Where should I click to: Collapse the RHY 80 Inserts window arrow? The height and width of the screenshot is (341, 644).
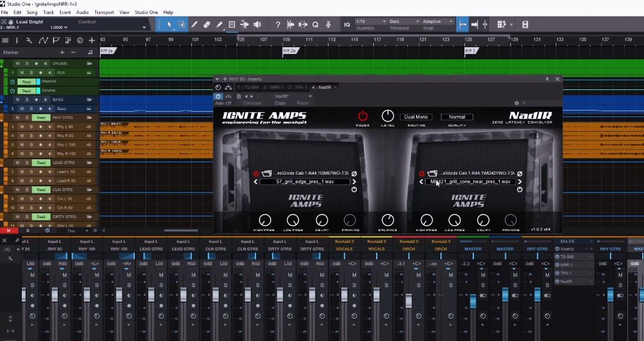217,79
